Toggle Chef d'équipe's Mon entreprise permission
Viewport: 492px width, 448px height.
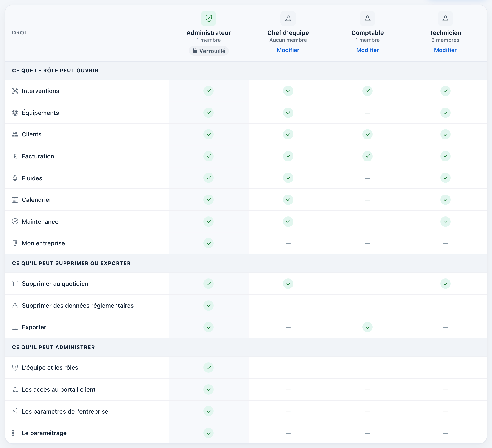coord(288,244)
